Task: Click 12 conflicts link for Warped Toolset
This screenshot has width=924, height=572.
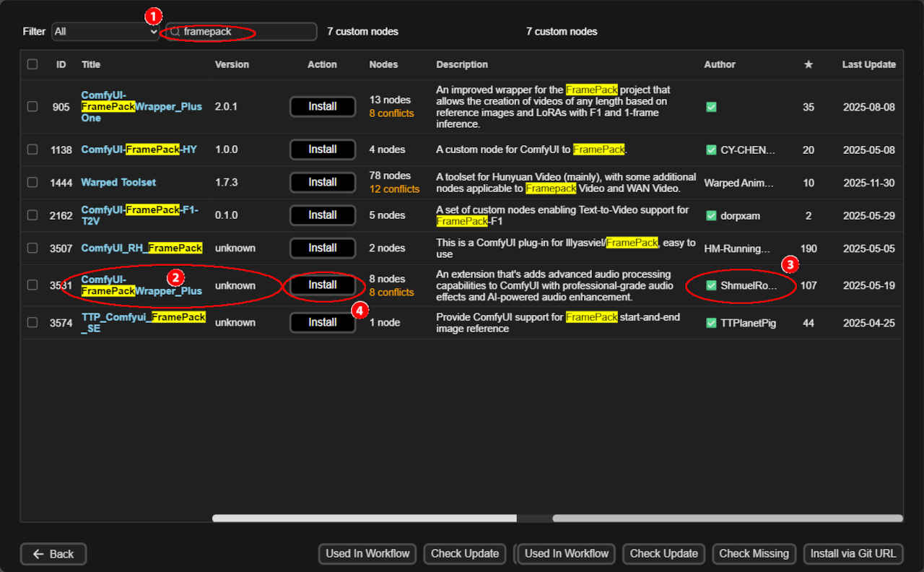Action: [x=394, y=189]
